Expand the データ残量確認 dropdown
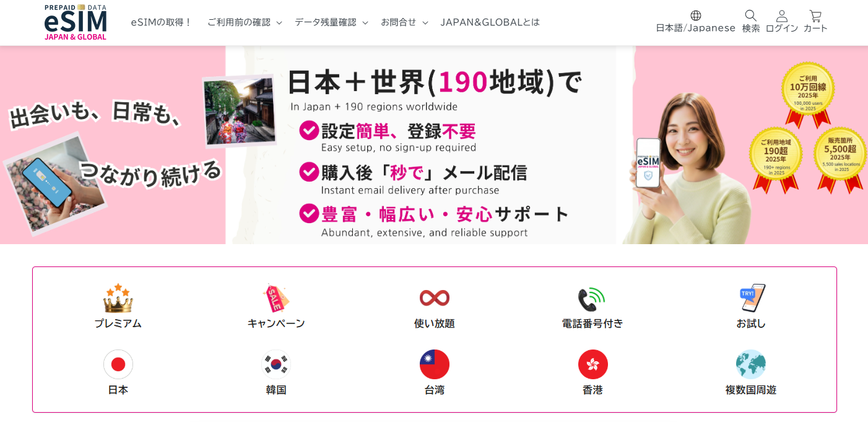Image resolution: width=868 pixels, height=422 pixels. [331, 22]
